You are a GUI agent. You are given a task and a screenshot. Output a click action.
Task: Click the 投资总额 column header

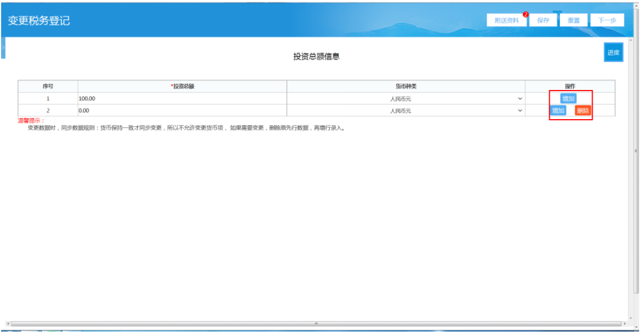(x=183, y=86)
